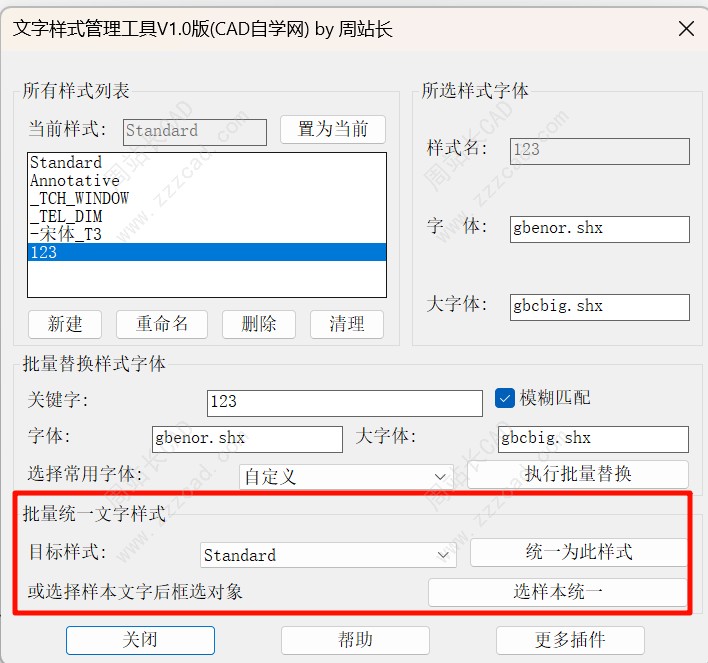Screen dimensions: 708x663
Task: Click 执行批量替换 button
Action: pos(578,474)
